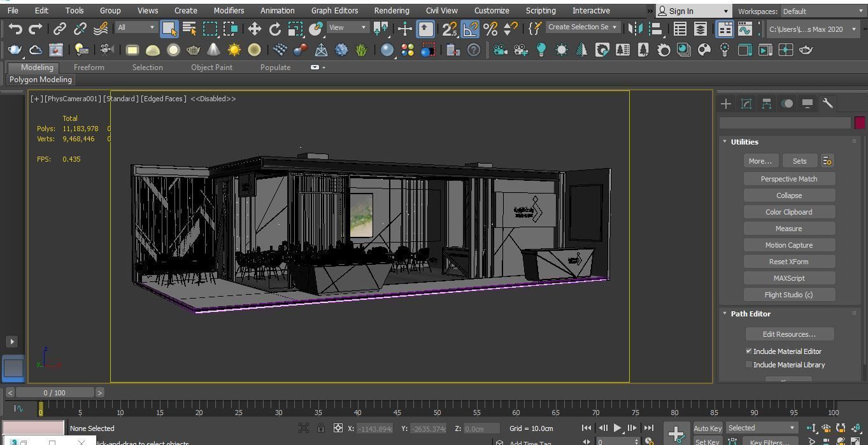Toggle Auto Key mode
Viewport: 868px width, 445px height.
tap(708, 428)
